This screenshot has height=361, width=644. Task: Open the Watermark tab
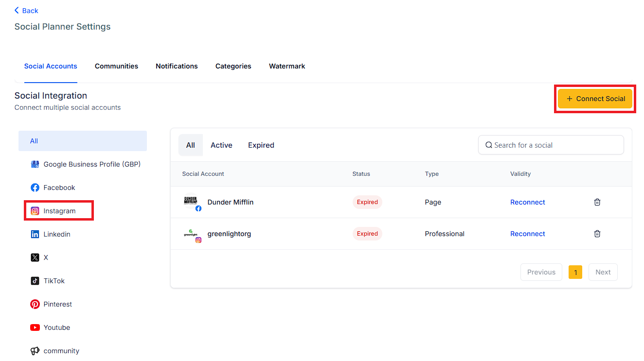point(287,66)
